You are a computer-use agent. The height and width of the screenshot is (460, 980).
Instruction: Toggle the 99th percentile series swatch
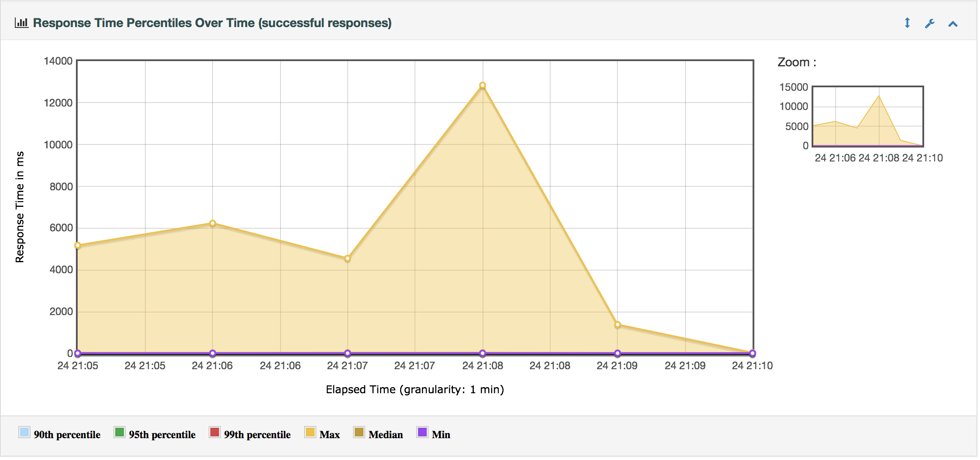pos(215,432)
